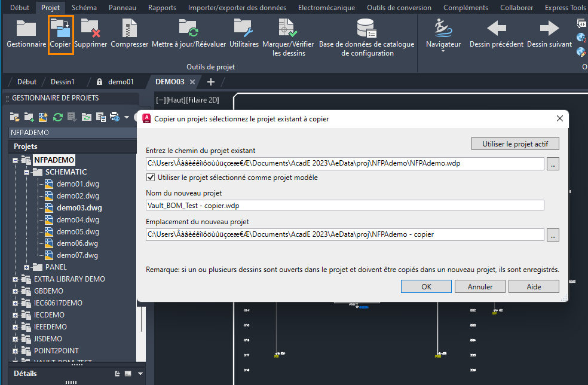Open the Navigateur tool
Screen dimensions: 588x385
[443, 36]
